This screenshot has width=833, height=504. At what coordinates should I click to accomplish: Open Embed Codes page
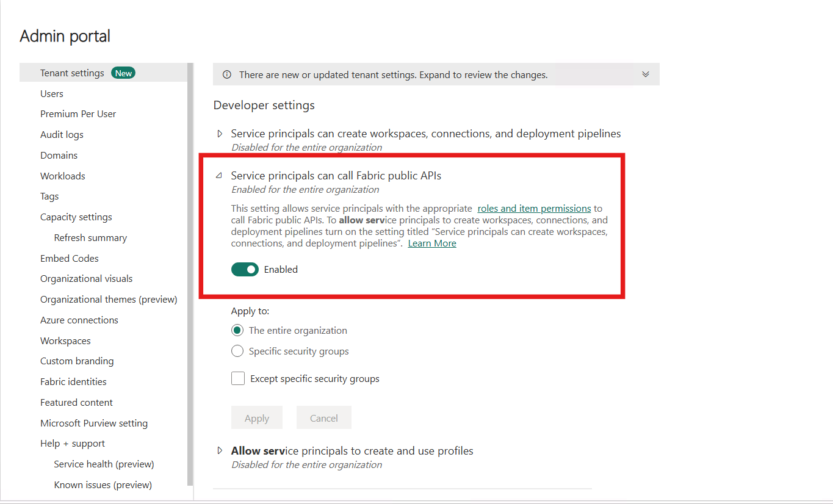(70, 259)
